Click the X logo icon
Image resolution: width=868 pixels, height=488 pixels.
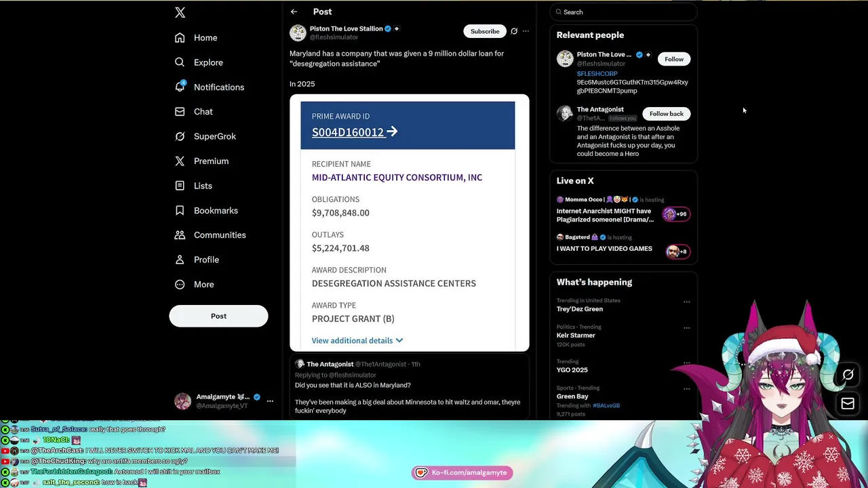coord(180,12)
